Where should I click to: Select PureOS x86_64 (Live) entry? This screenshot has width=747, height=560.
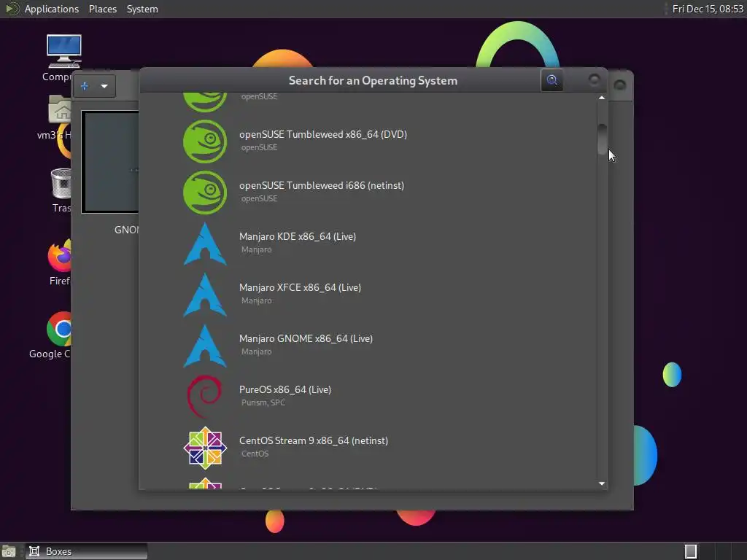[x=368, y=397]
